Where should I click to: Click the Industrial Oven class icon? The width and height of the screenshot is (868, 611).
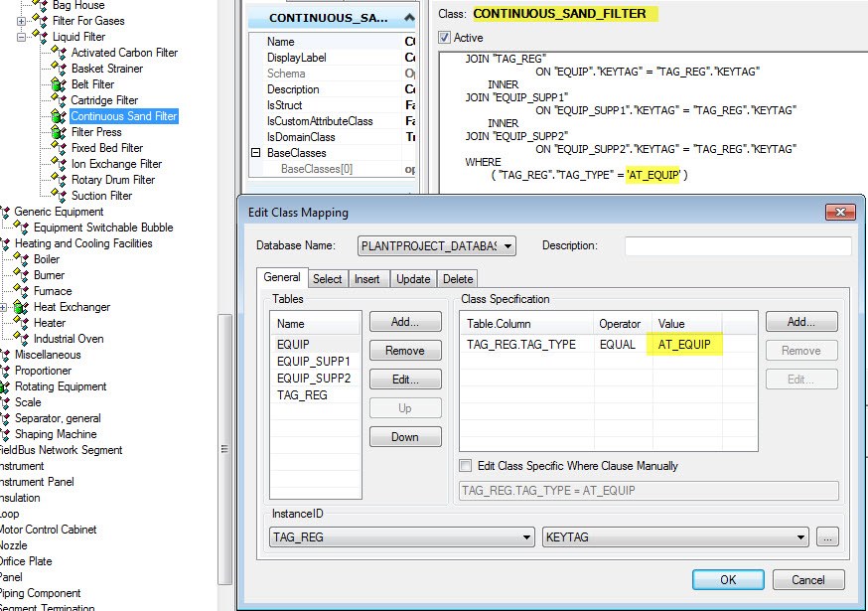pyautogui.click(x=22, y=339)
